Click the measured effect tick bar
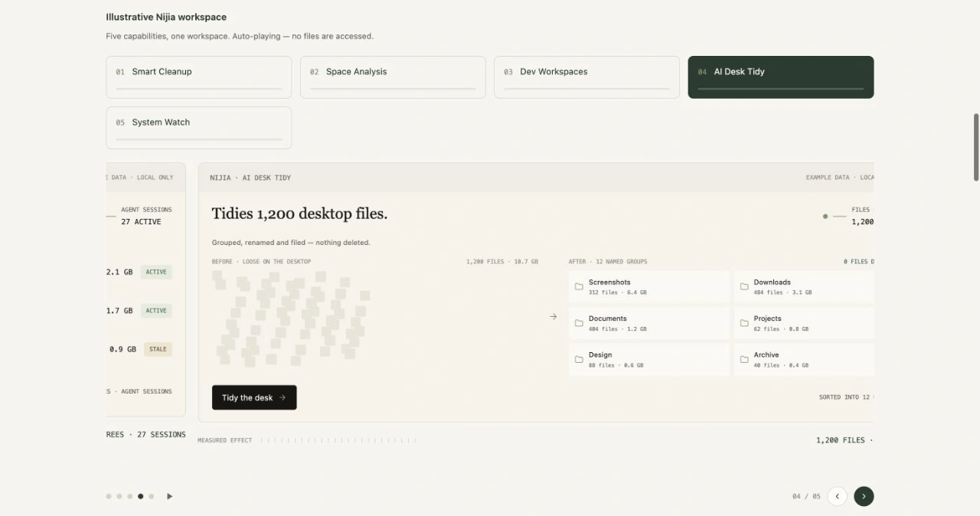 [x=338, y=440]
